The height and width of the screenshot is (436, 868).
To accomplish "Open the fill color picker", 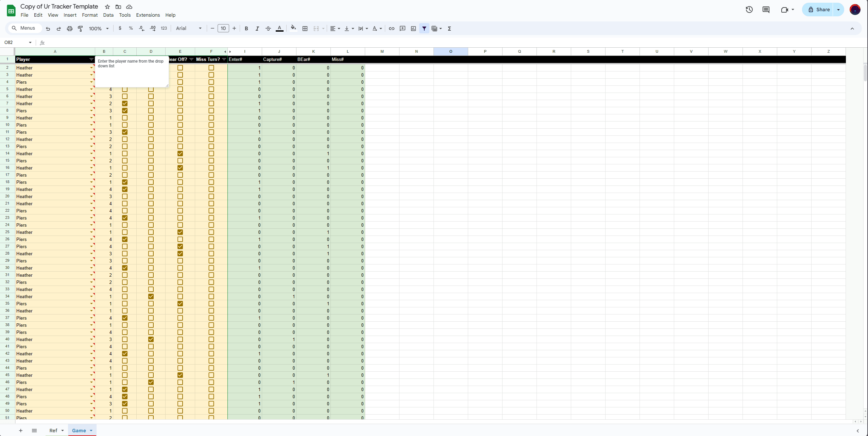I will click(x=293, y=29).
